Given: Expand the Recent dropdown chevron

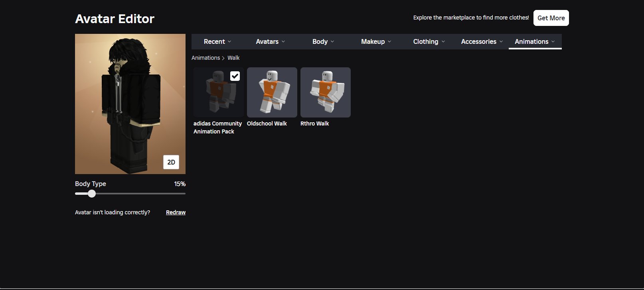Looking at the screenshot, I should [229, 41].
